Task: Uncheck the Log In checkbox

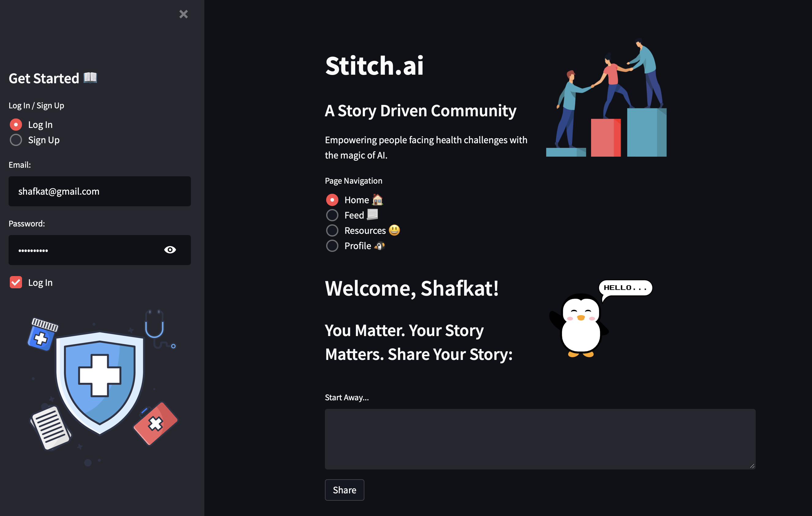Action: pyautogui.click(x=16, y=282)
